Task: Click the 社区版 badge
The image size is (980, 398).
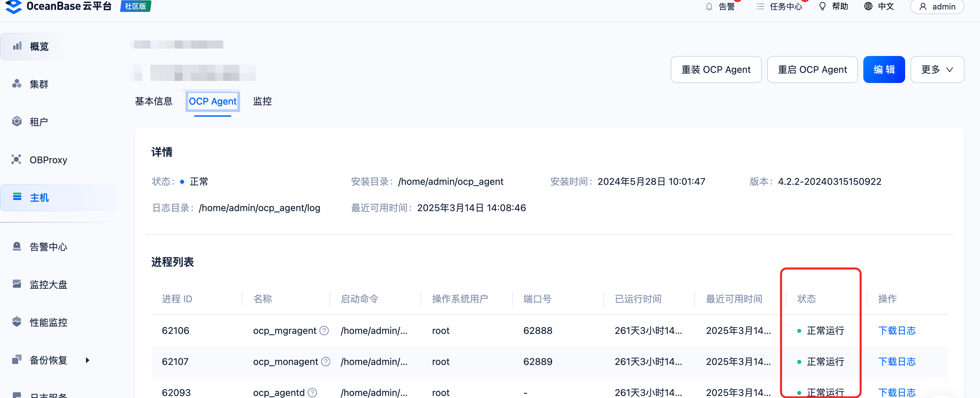Action: 136,6
